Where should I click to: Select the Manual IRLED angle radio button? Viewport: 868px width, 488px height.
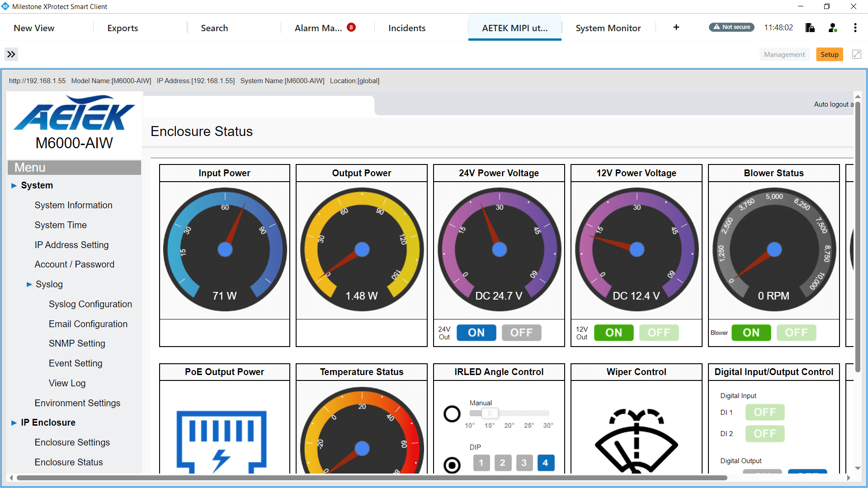tap(452, 413)
